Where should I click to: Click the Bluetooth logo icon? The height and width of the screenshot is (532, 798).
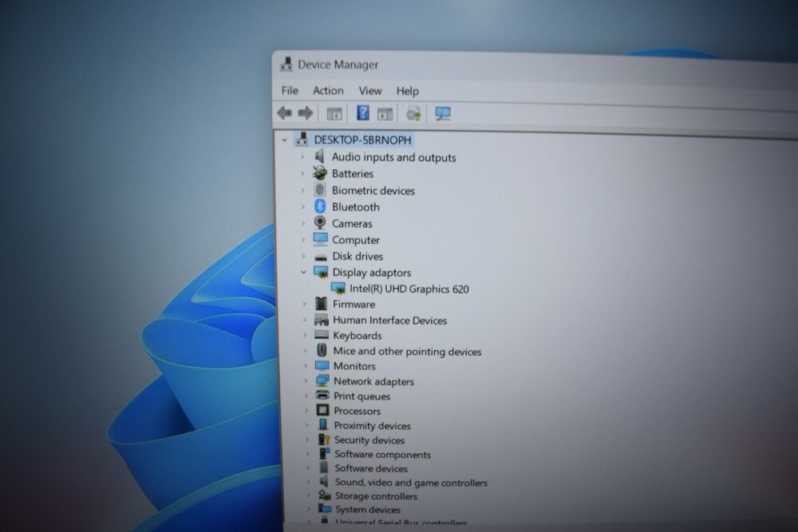click(x=320, y=206)
